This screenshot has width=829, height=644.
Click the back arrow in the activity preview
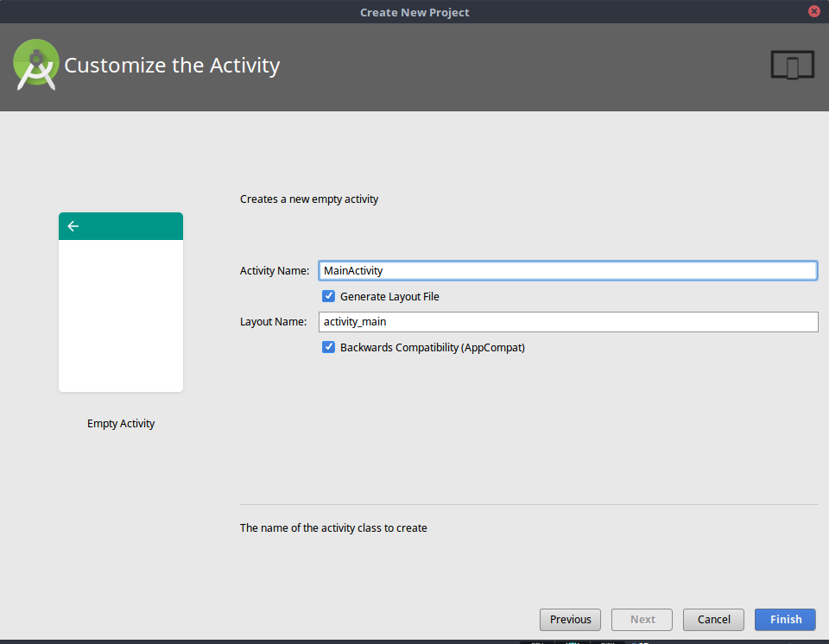[73, 226]
